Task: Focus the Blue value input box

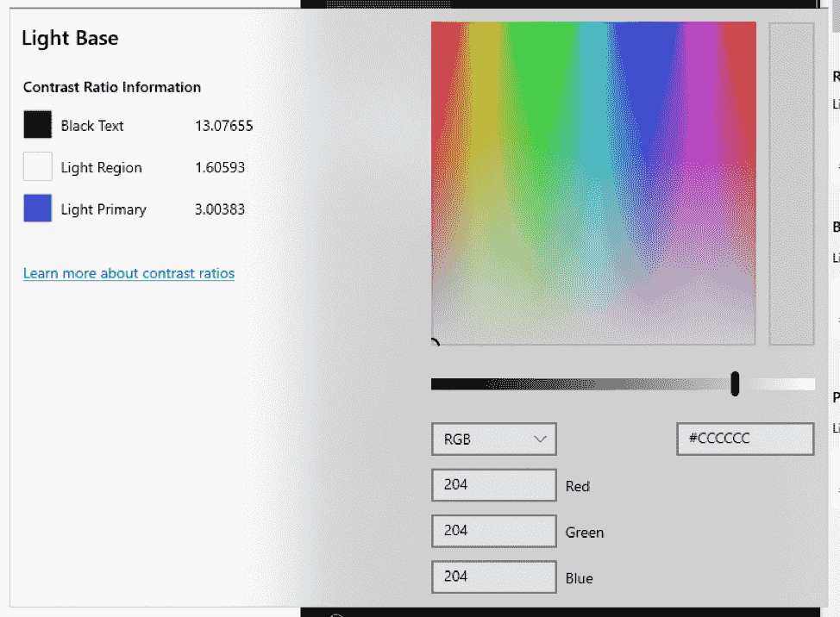Action: (x=493, y=576)
